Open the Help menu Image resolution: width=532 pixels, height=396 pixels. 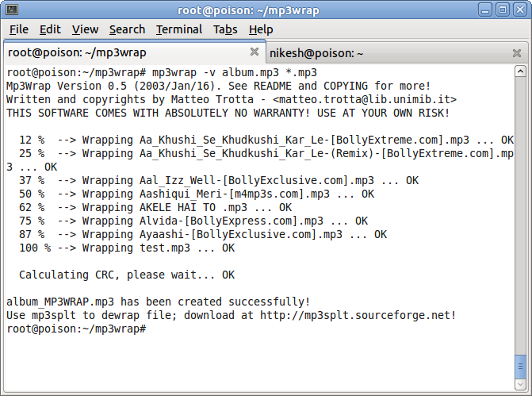tap(261, 29)
